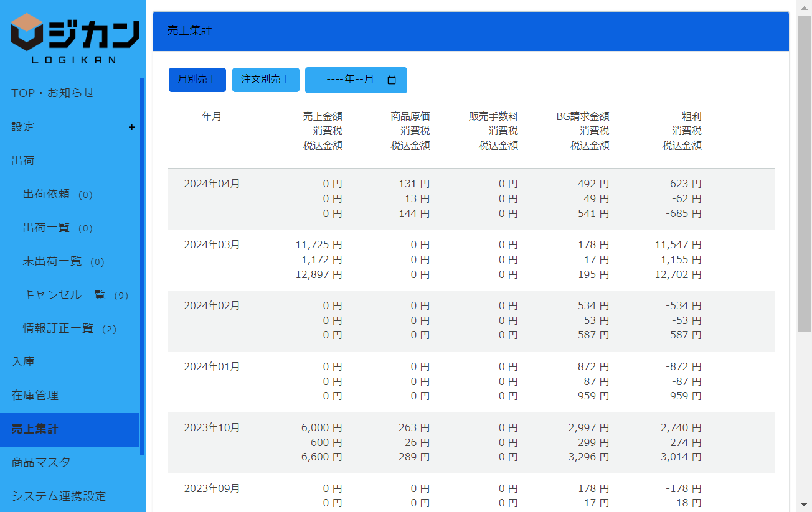Open システム連携設定 page

(59, 496)
